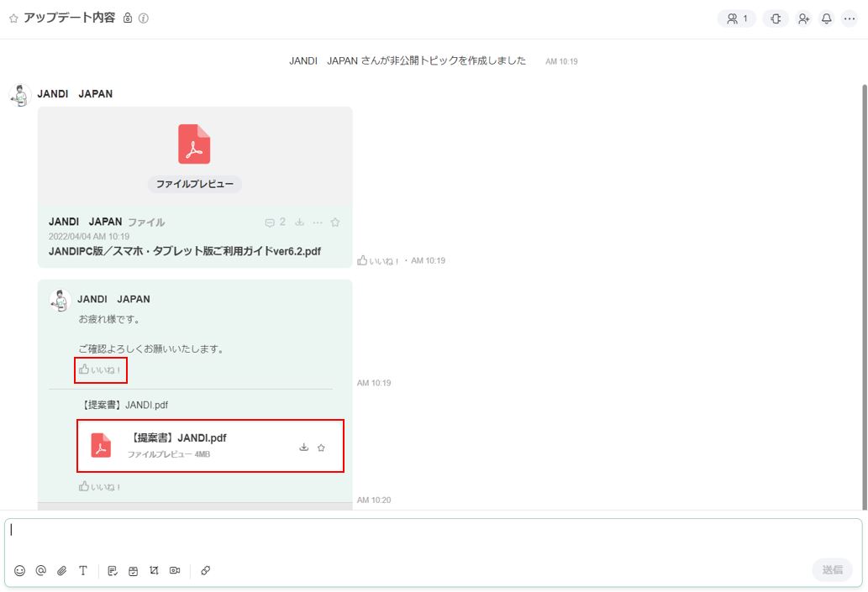
Task: Click the chain link icon in the input toolbar
Action: 205,570
